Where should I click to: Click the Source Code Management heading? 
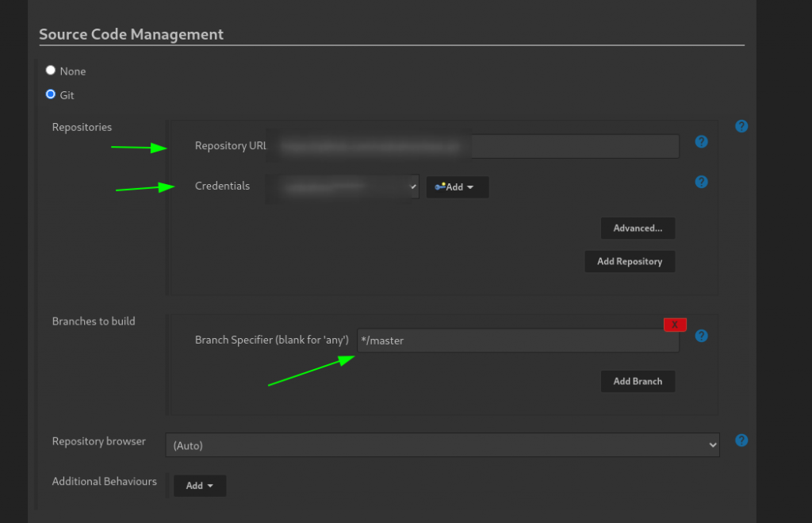pos(132,34)
